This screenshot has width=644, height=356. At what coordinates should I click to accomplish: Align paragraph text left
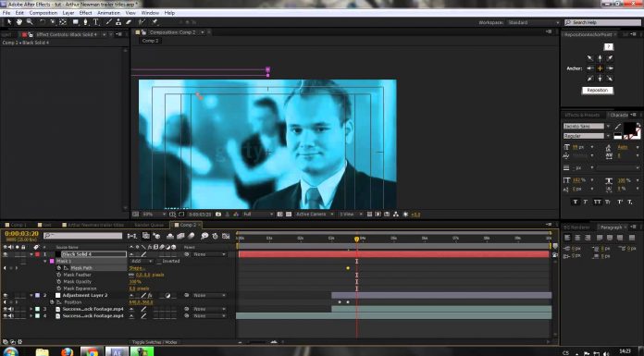[567, 238]
